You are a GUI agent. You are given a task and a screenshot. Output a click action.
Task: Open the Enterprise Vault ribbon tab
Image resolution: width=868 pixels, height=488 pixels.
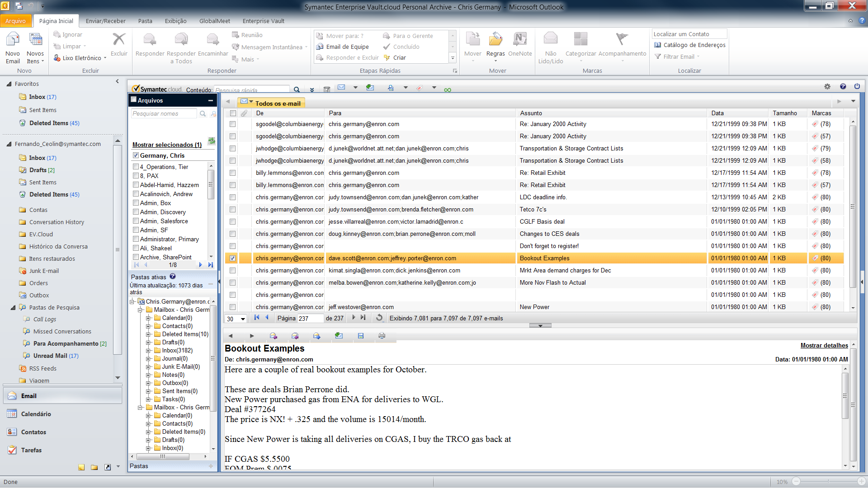pos(264,21)
